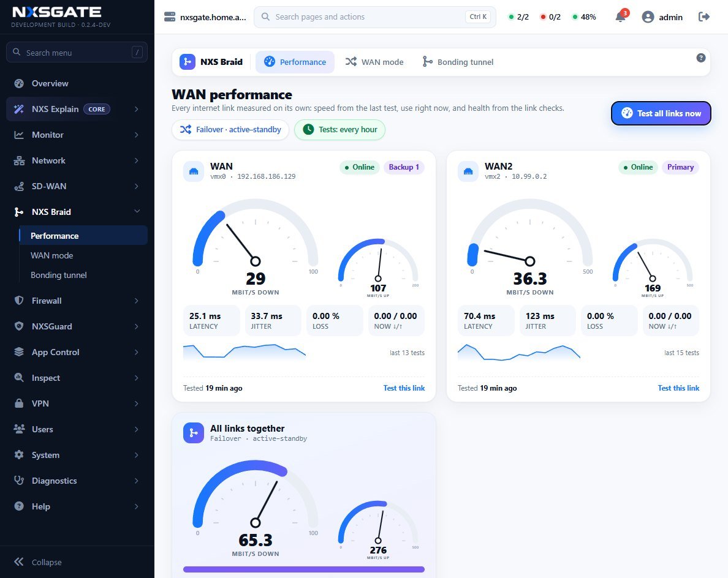728x578 pixels.
Task: Focus the Search menu field
Action: [x=77, y=53]
